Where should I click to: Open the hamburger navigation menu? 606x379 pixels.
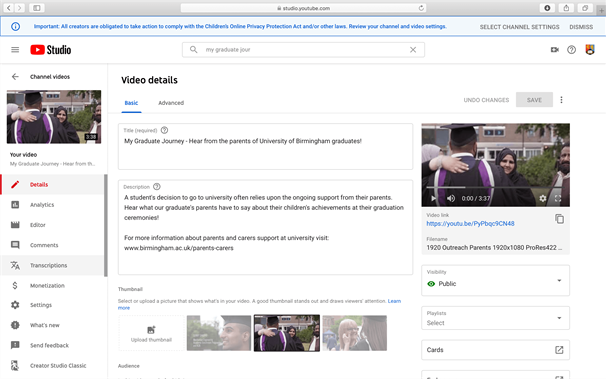point(15,50)
